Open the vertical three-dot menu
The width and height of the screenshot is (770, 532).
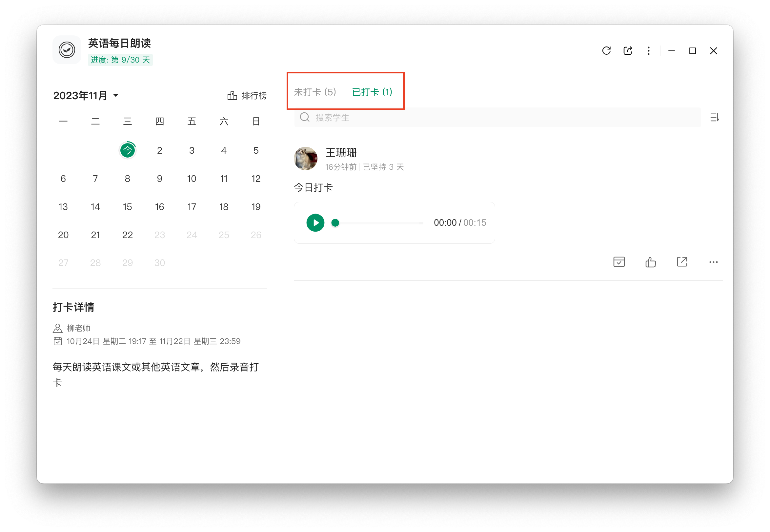pyautogui.click(x=648, y=51)
